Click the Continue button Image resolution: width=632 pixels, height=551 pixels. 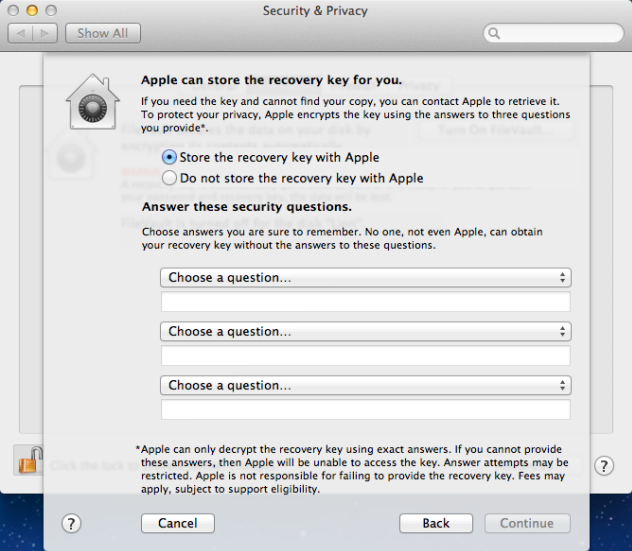tap(527, 523)
